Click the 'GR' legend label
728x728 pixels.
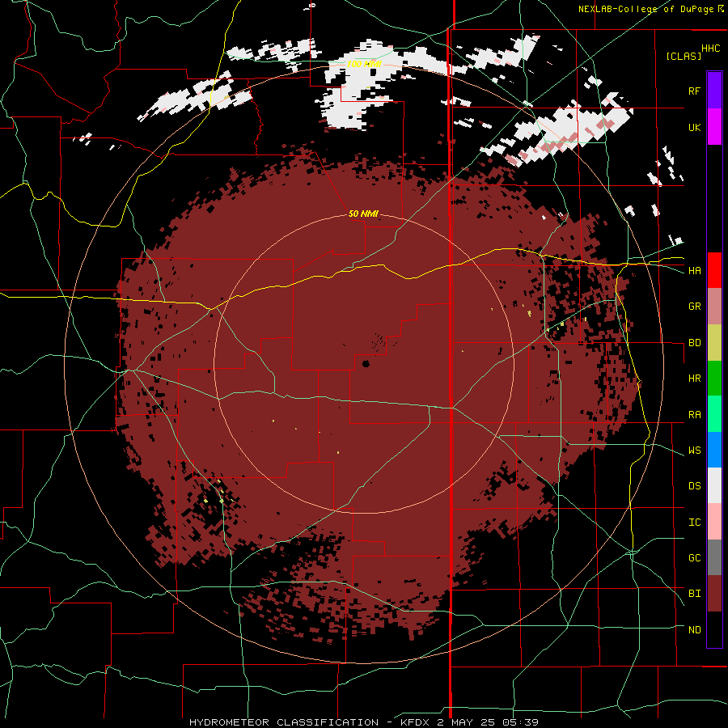coord(694,307)
